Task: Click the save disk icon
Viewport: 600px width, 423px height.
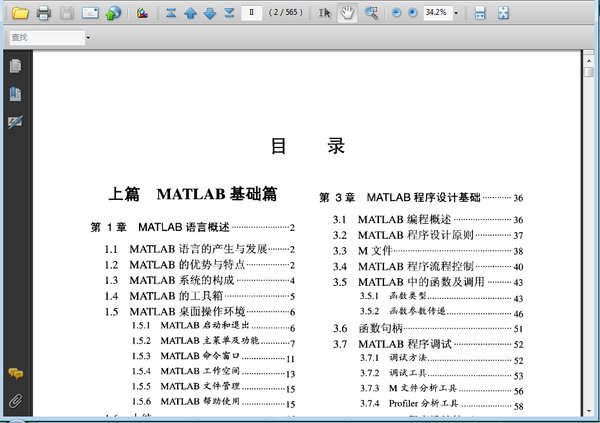Action: (x=67, y=13)
